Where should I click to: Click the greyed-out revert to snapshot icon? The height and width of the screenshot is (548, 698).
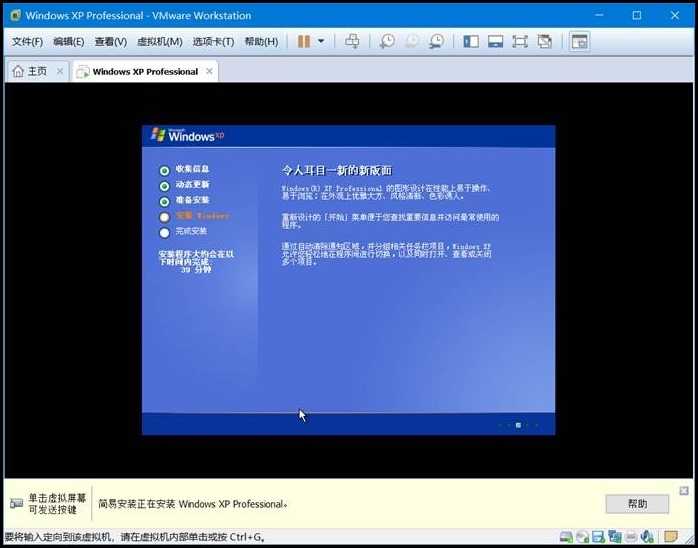pyautogui.click(x=412, y=41)
